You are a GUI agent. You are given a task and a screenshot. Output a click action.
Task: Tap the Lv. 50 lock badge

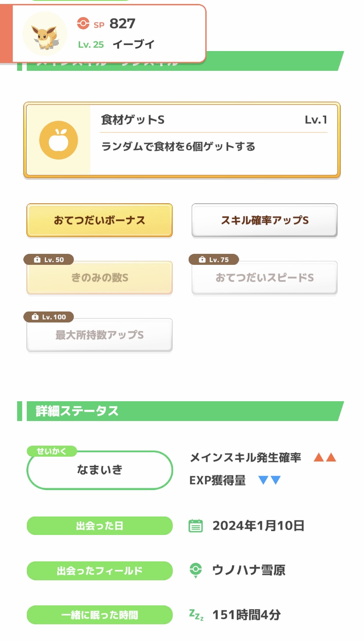[49, 260]
